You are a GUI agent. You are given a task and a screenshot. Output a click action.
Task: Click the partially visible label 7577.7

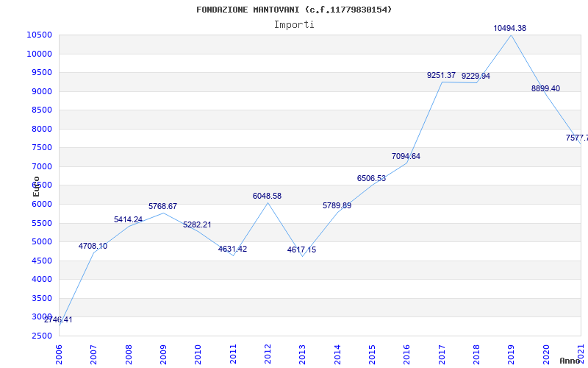577,138
